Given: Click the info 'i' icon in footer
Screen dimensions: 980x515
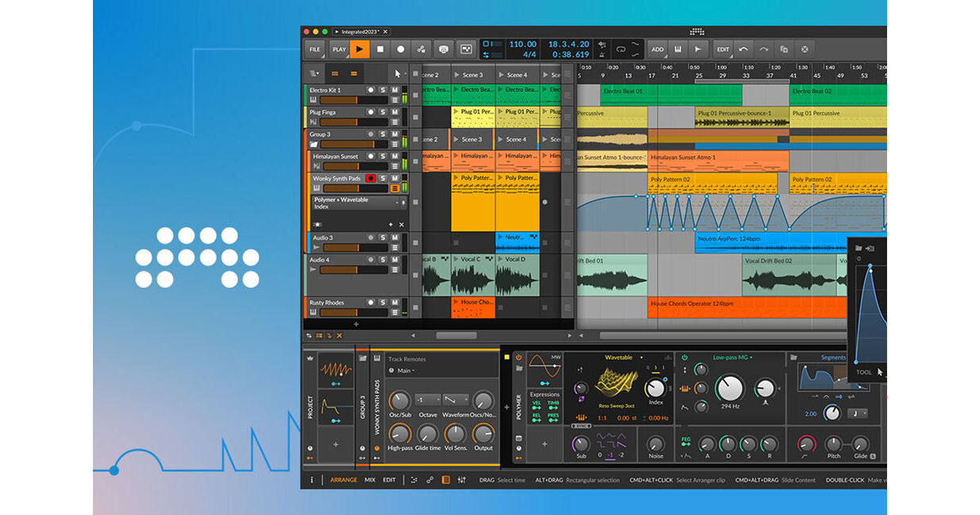Looking at the screenshot, I should pyautogui.click(x=311, y=480).
